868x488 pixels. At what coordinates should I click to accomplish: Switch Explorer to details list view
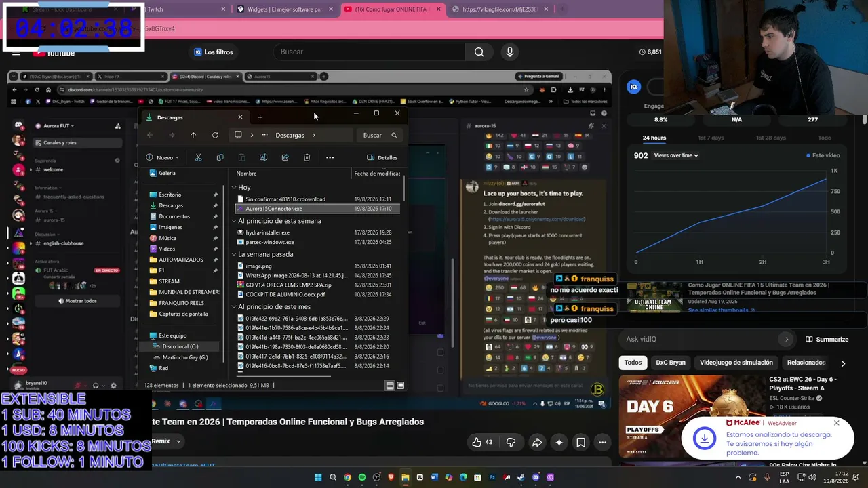[x=390, y=386]
